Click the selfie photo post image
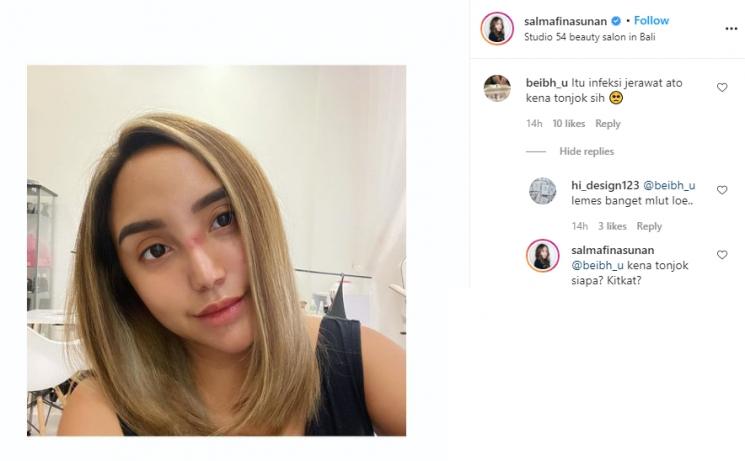The height and width of the screenshot is (461, 745). pos(217,250)
